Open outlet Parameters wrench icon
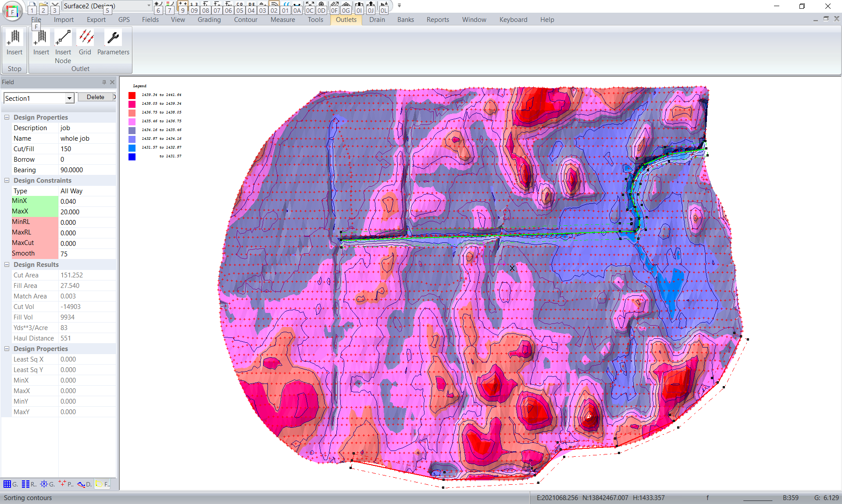This screenshot has width=842, height=504. 113,38
